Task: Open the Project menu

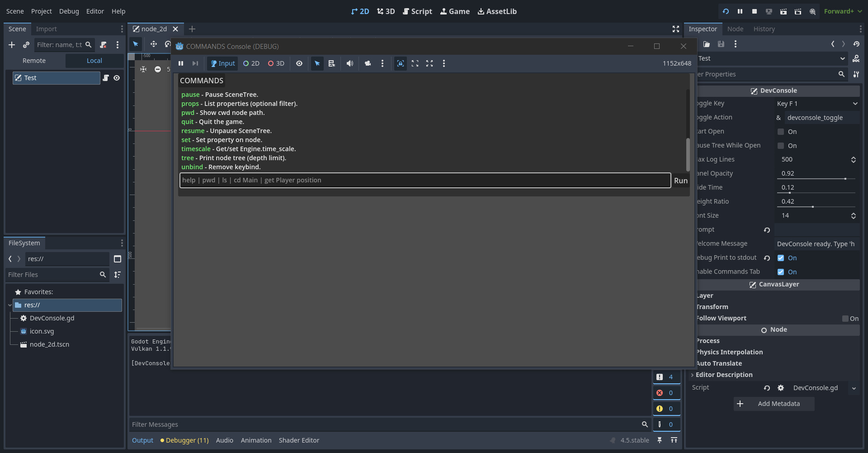Action: point(42,11)
